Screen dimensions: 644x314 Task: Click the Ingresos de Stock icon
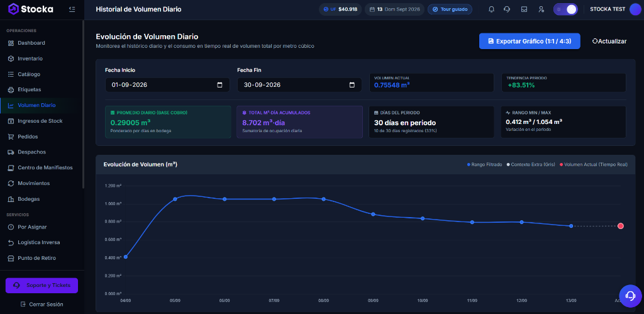[x=11, y=121]
